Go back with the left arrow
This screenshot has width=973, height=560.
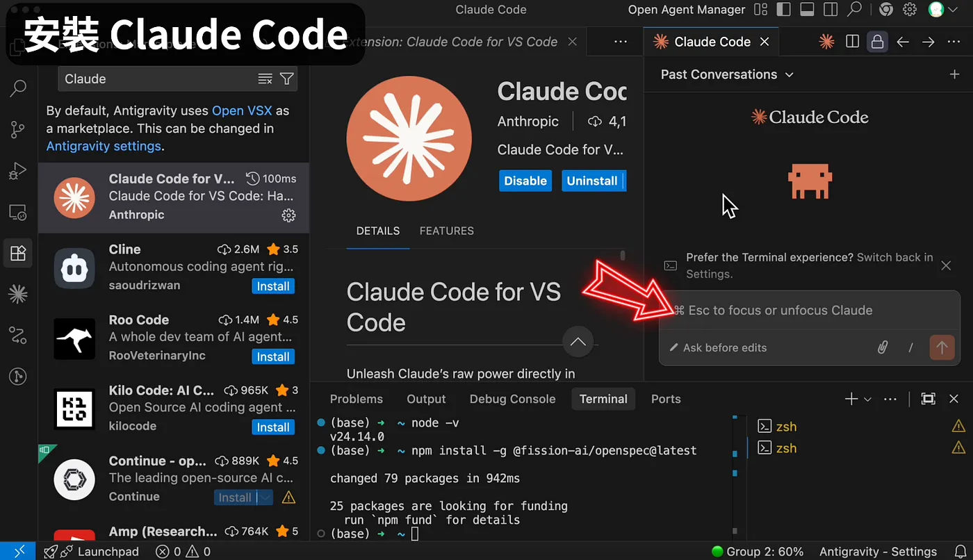903,42
